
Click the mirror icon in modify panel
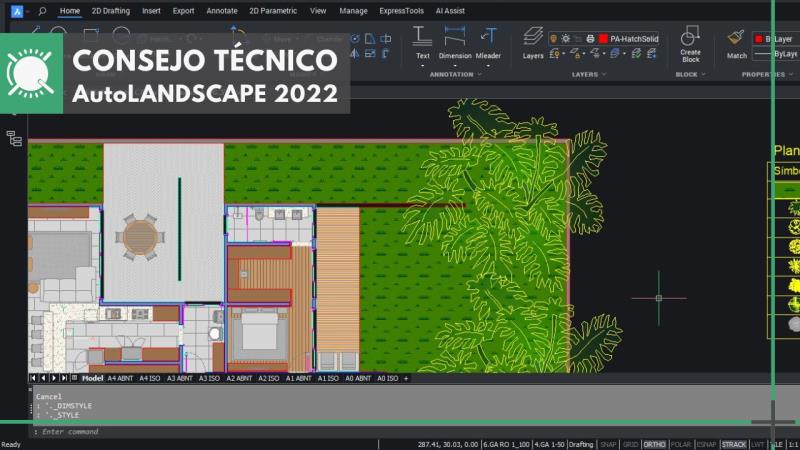[x=355, y=53]
